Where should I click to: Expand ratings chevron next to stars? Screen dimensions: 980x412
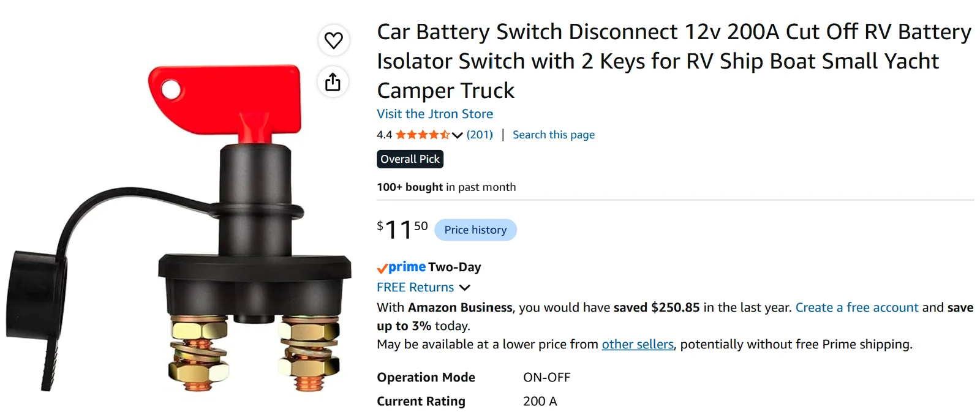458,135
